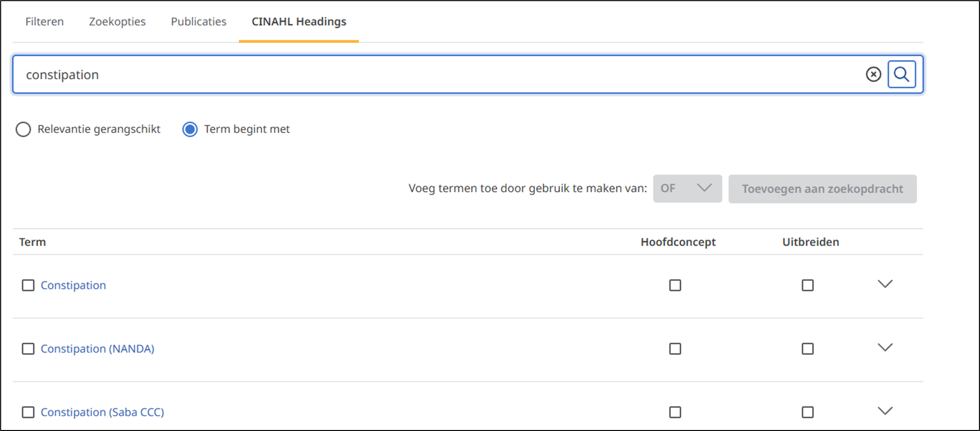The image size is (980, 431).
Task: Switch to the Zoekopties tab
Action: click(x=117, y=22)
